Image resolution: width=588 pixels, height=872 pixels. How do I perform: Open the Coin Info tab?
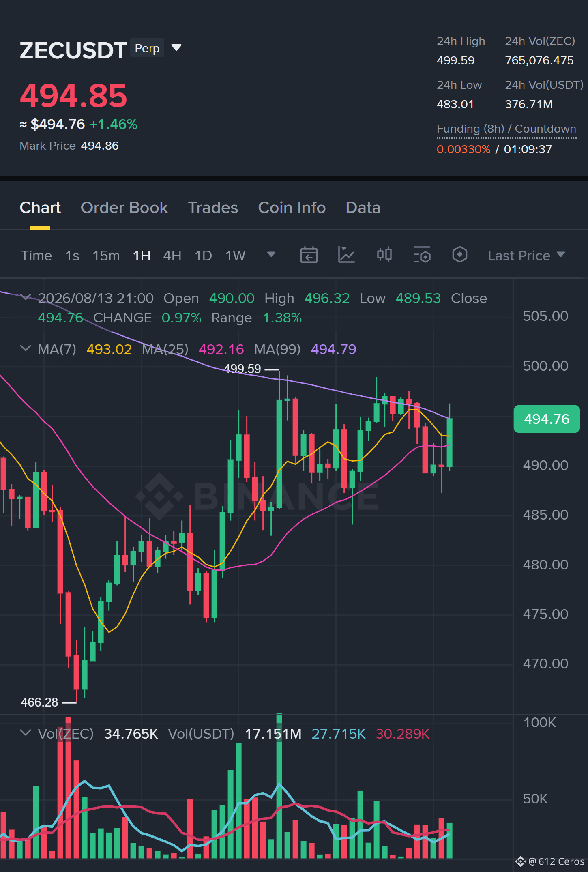pos(292,208)
